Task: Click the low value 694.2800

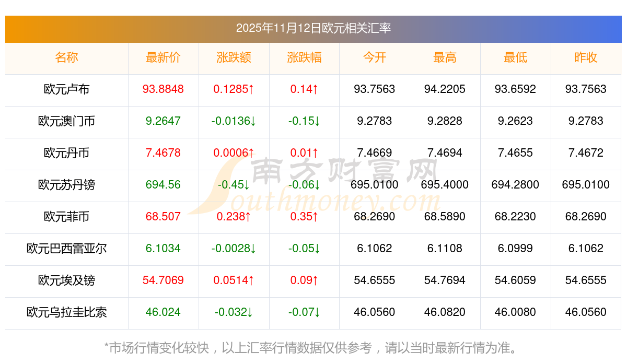Action: [x=515, y=185]
